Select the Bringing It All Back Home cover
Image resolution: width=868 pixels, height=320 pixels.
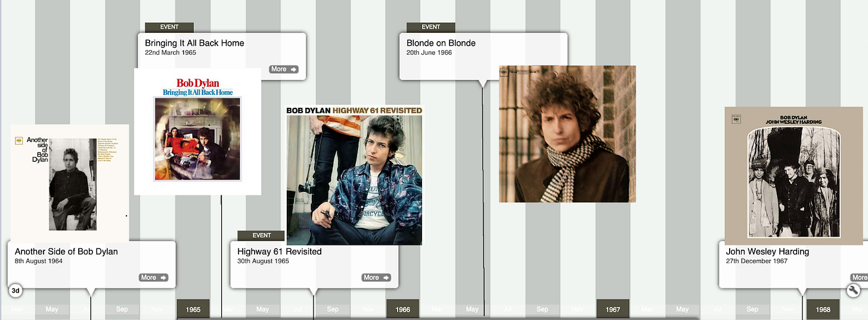[197, 132]
